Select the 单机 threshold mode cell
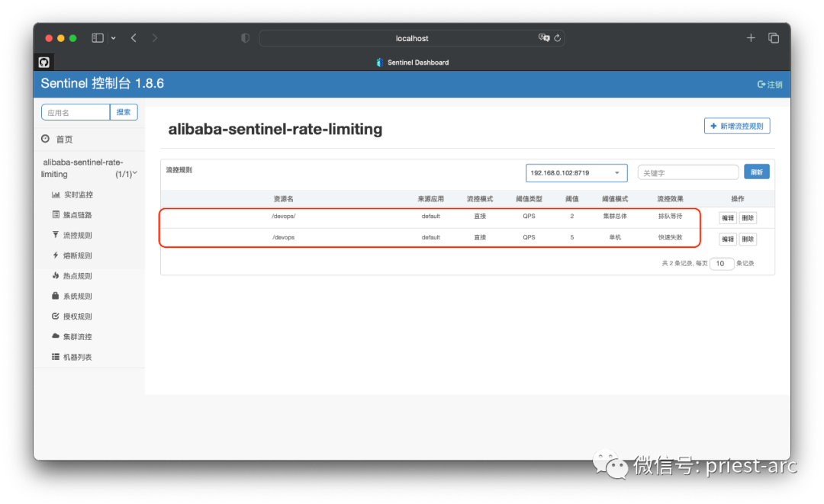 pos(615,237)
